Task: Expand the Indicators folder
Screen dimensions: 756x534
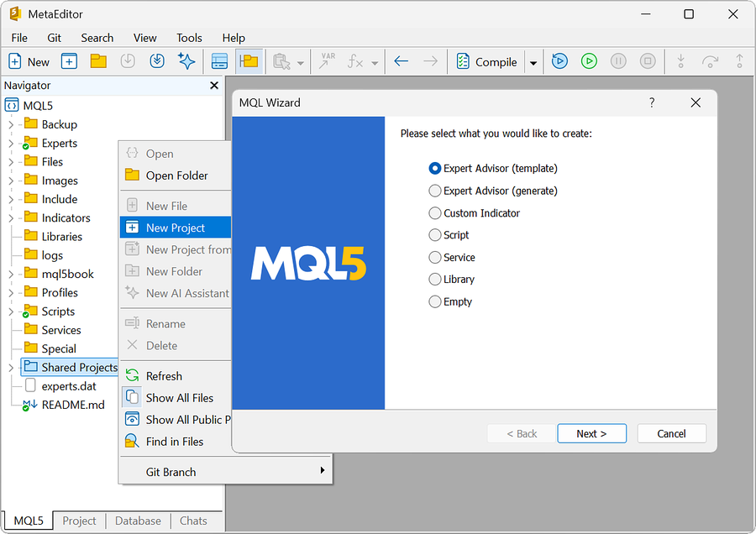Action: coord(11,218)
